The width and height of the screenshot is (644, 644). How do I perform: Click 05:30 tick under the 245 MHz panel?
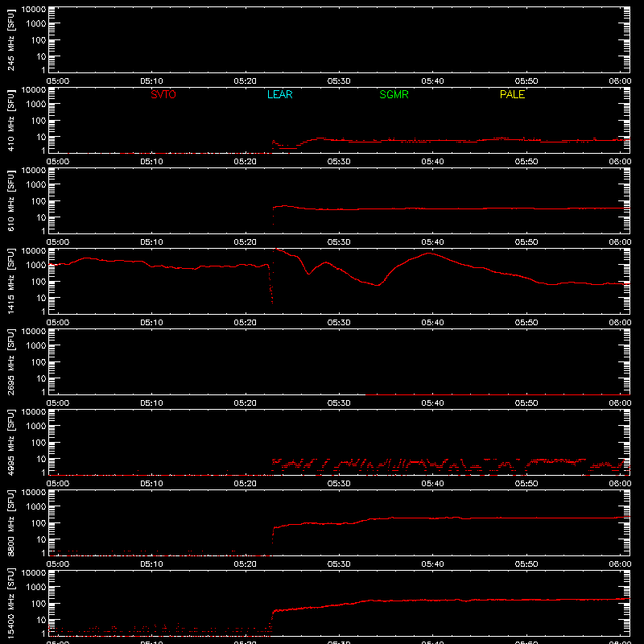(x=339, y=81)
